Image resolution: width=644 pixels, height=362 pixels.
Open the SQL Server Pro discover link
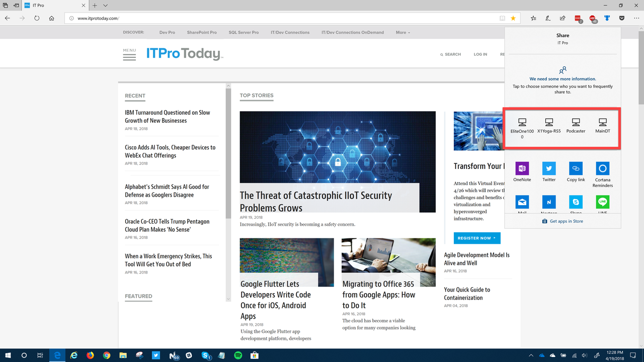tap(244, 32)
